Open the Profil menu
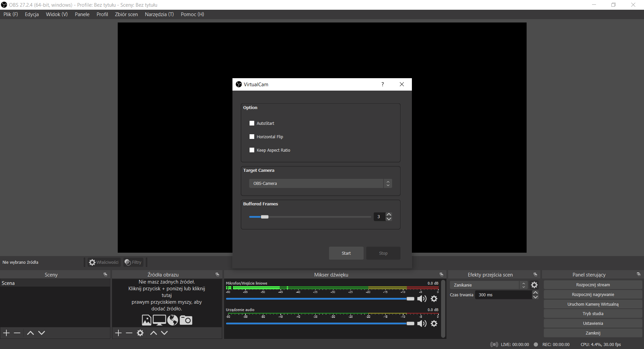 [x=102, y=14]
